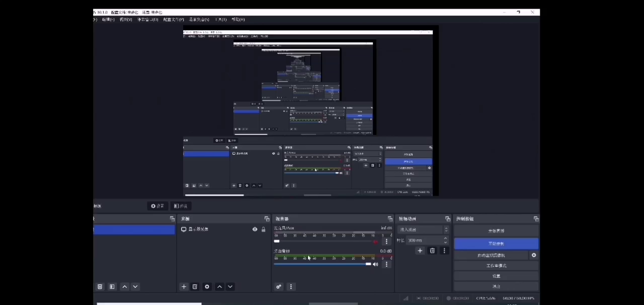Viewport: 644px width, 305px height.
Task: Click the 开始直播 Start Streaming button
Action: coord(496,231)
